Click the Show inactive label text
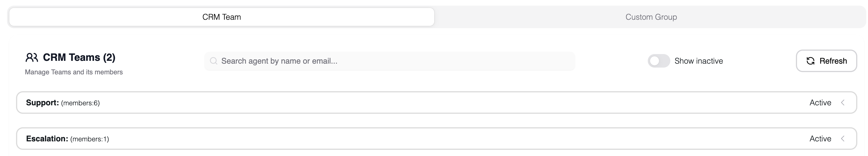This screenshot has height=156, width=868. (x=698, y=61)
